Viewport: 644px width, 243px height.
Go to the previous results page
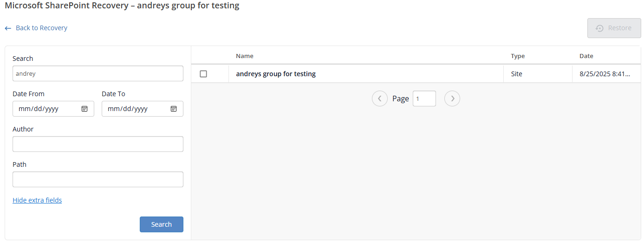click(x=379, y=99)
